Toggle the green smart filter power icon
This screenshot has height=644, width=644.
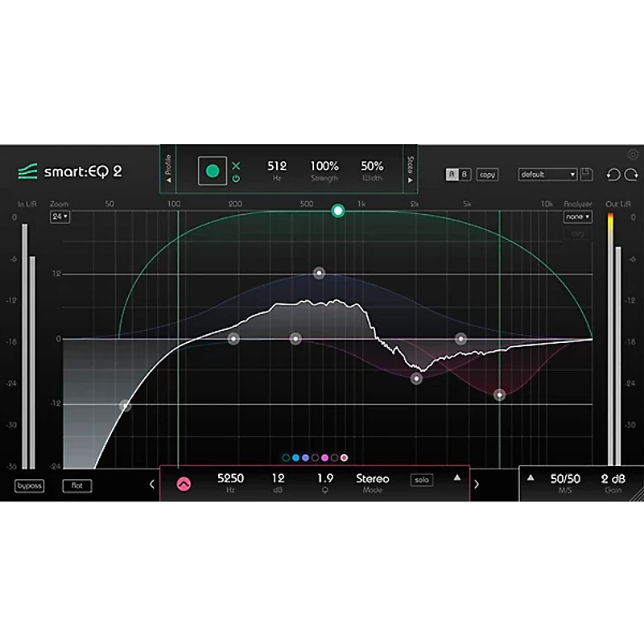point(237,179)
